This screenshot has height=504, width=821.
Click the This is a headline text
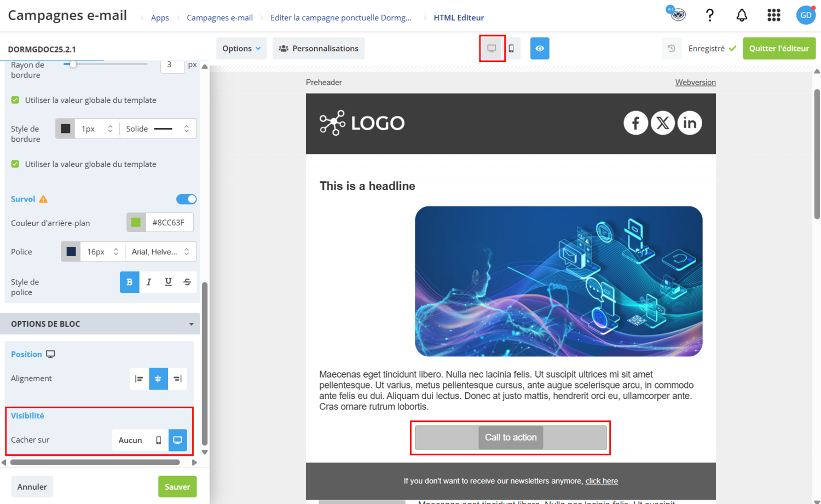367,186
